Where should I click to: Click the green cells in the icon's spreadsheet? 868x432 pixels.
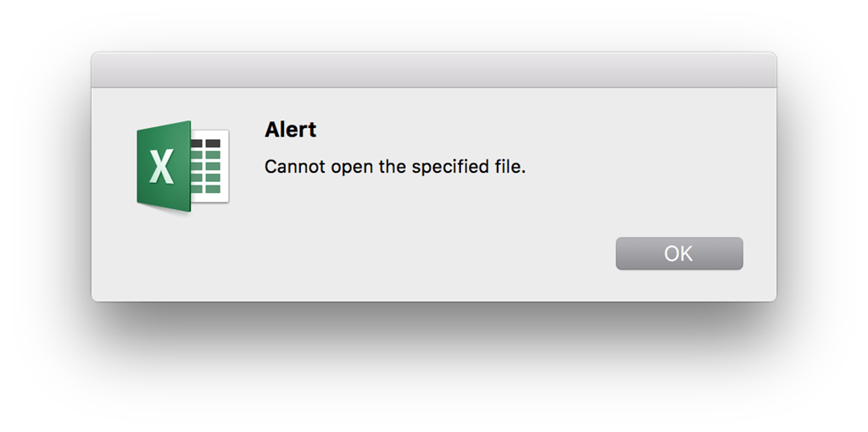pos(205,172)
